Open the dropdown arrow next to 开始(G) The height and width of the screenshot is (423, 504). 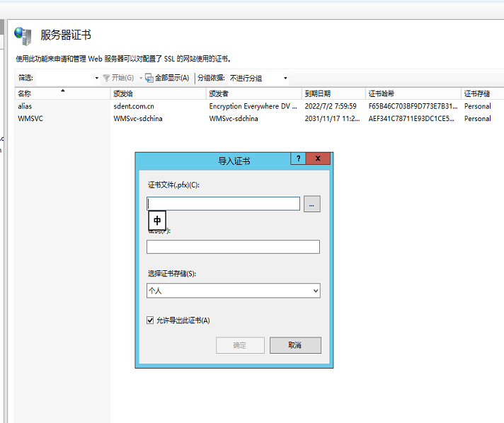click(x=141, y=78)
